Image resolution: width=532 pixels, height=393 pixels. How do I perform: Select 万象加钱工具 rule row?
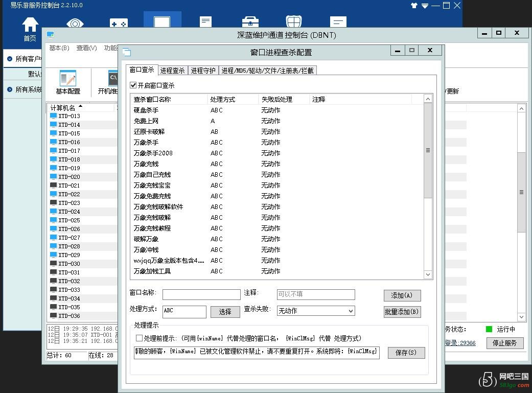(277, 271)
